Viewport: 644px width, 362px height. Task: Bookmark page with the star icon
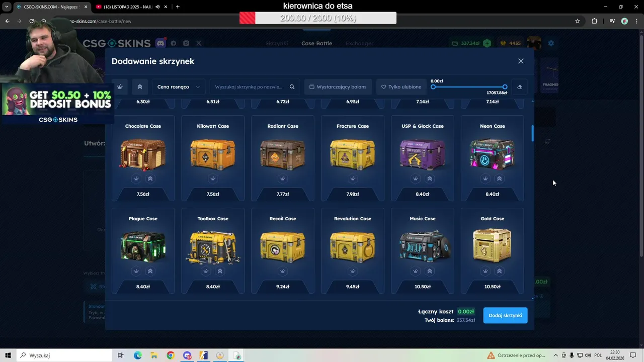(x=578, y=21)
